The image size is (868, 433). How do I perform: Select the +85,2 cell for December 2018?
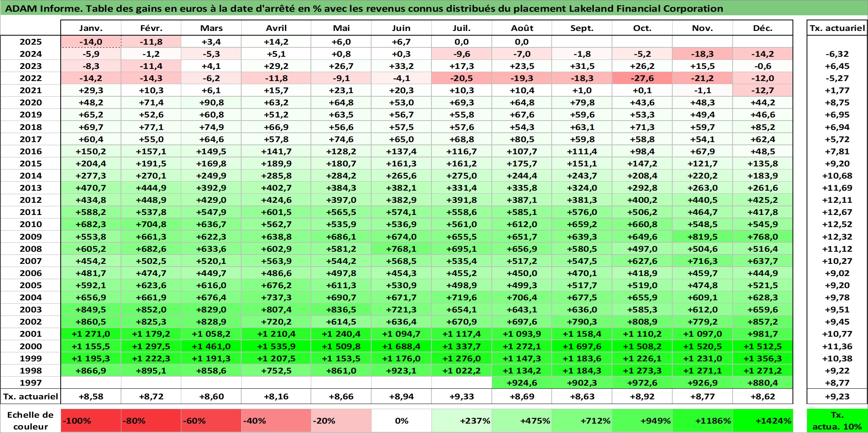click(x=763, y=127)
